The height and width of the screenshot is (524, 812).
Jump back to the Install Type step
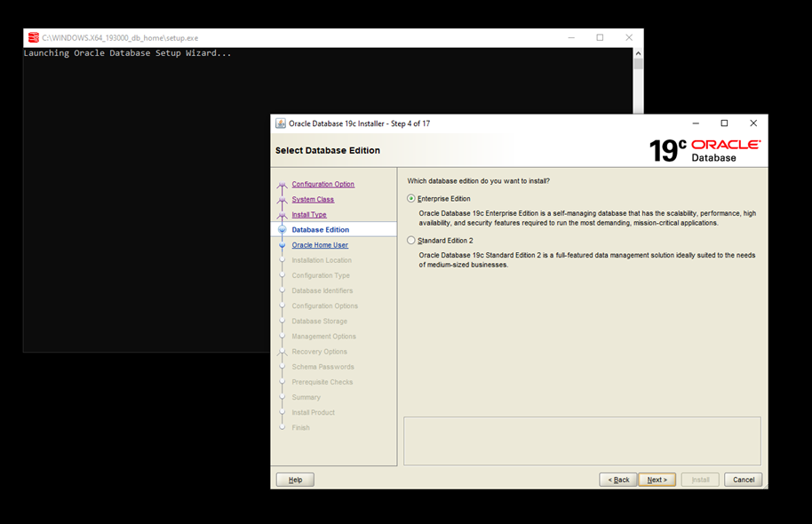(309, 215)
